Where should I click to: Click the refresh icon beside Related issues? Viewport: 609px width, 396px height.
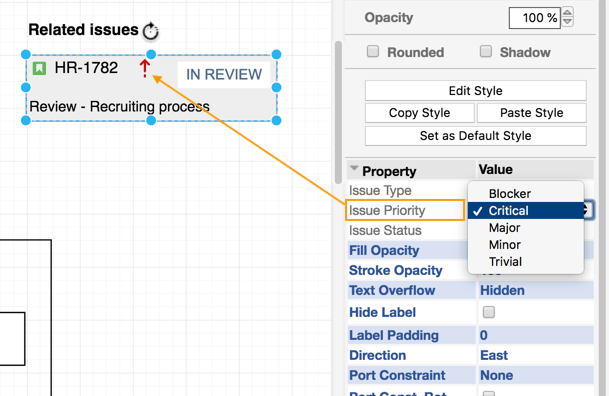151,31
